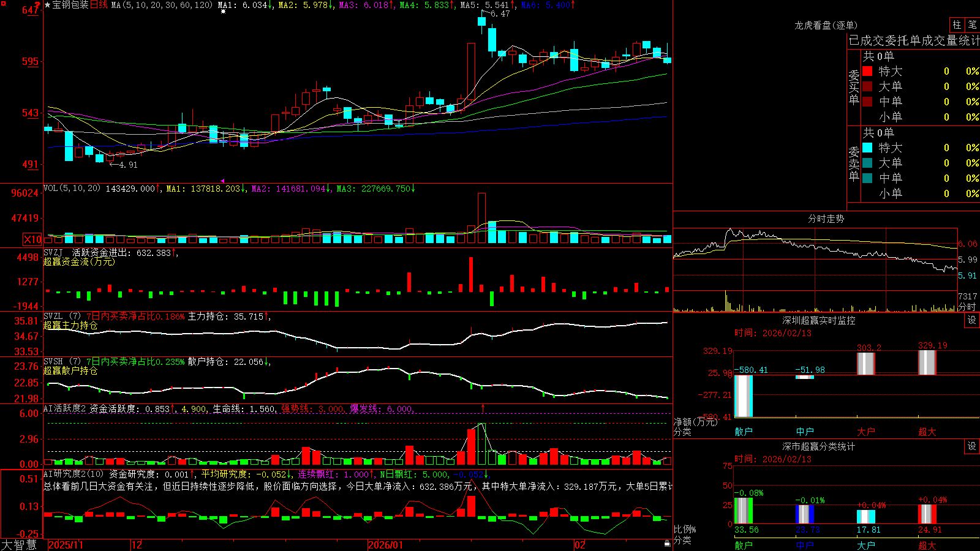Click the 委卖单 section label
The height and width of the screenshot is (551, 980).
[x=854, y=163]
